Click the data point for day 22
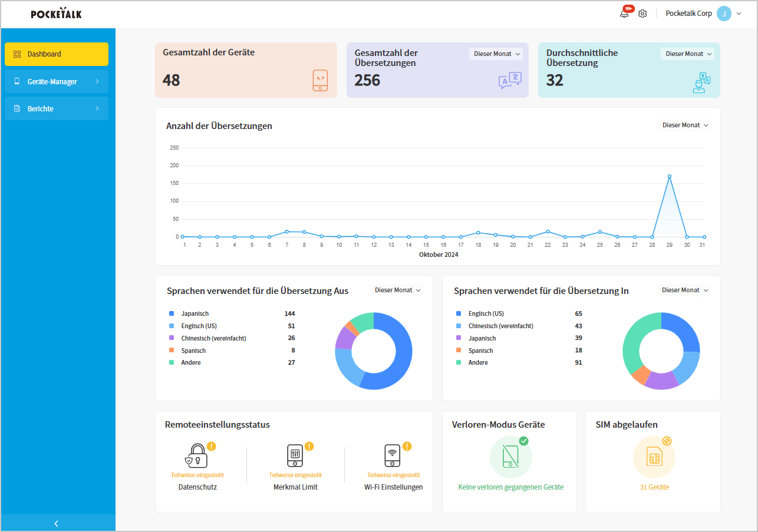 pos(548,232)
